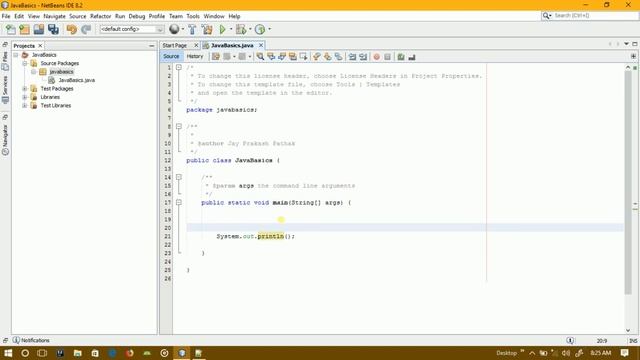Expand the Libraries node
640x360 pixels.
click(x=24, y=97)
